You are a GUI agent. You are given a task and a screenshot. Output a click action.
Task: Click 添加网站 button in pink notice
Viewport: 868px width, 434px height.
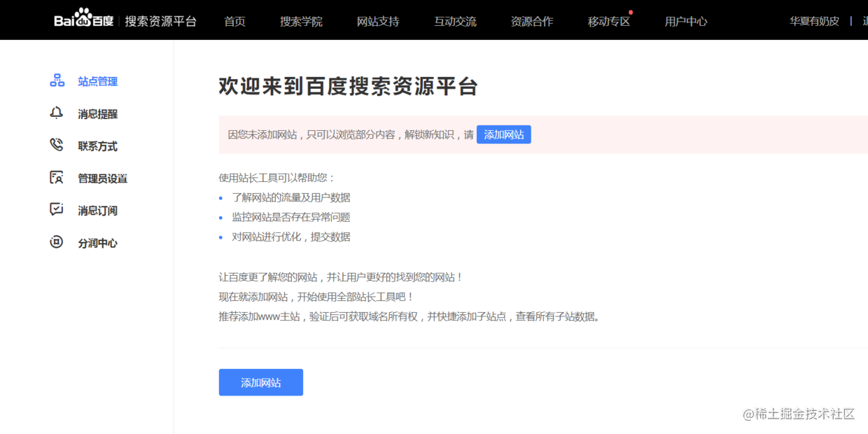[504, 134]
